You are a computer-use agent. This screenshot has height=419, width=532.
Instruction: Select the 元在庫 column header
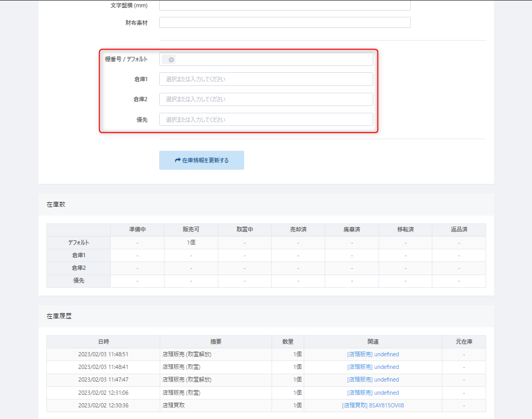[464, 342]
